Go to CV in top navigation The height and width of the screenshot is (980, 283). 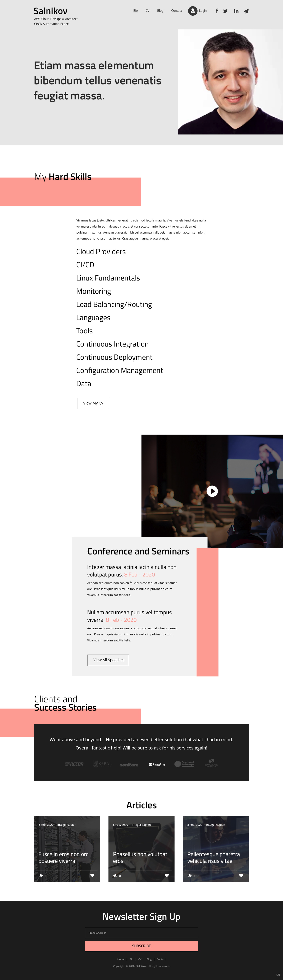(147, 11)
